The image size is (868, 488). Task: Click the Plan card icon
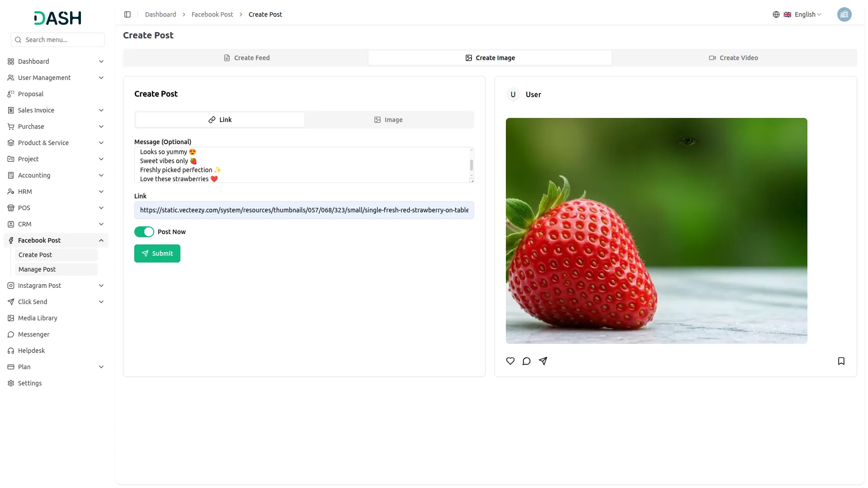11,367
